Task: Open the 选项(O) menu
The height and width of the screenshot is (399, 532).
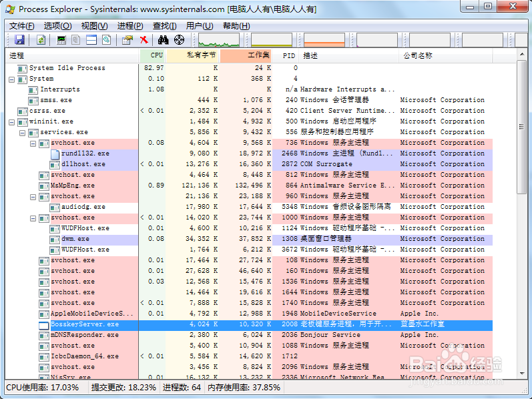Action: [x=57, y=26]
